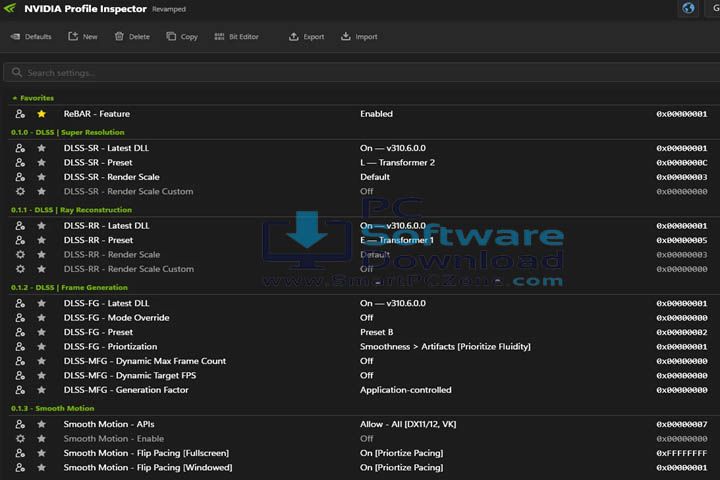Select the hex value 0x00000007
This screenshot has width=720, height=480.
point(682,424)
